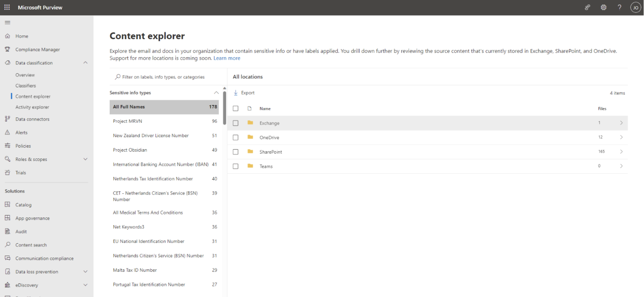The image size is (644, 297).
Task: Select the All Full Names row
Action: tap(164, 107)
